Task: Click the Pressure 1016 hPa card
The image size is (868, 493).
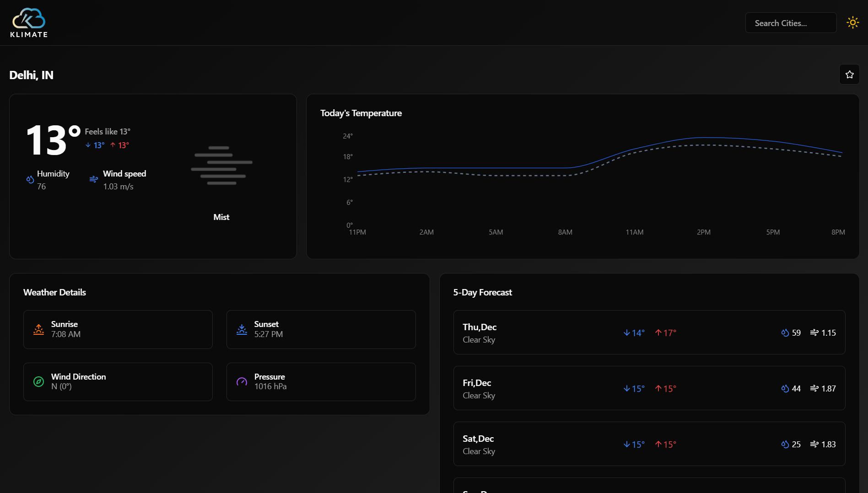Action: point(321,382)
